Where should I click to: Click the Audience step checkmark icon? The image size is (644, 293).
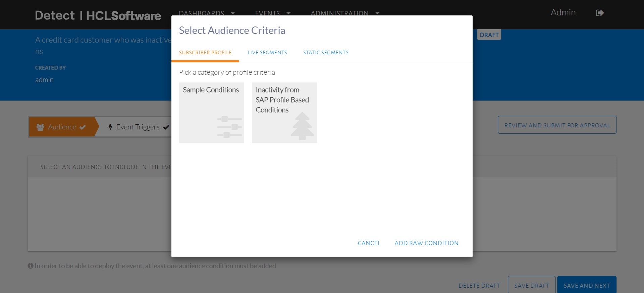(x=83, y=127)
